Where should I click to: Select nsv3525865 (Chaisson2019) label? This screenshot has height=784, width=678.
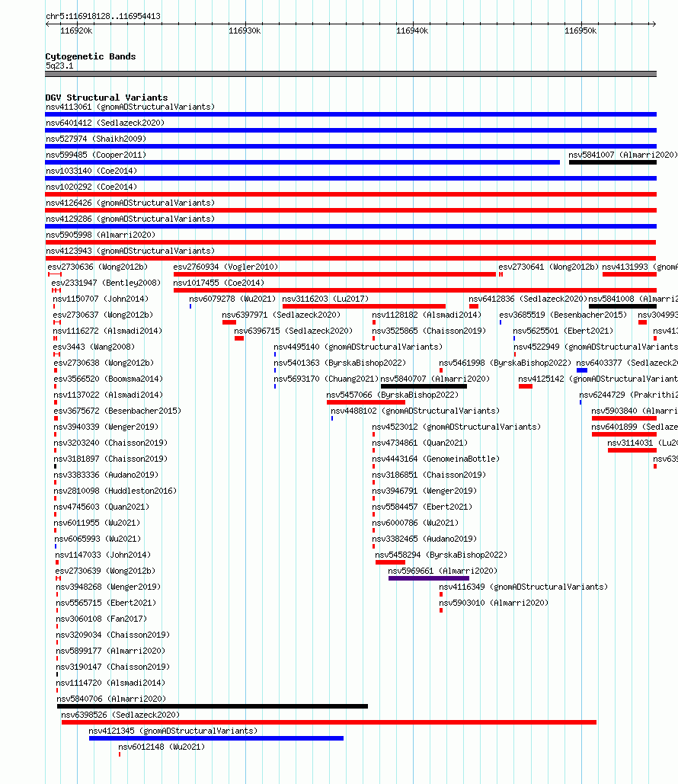(429, 331)
